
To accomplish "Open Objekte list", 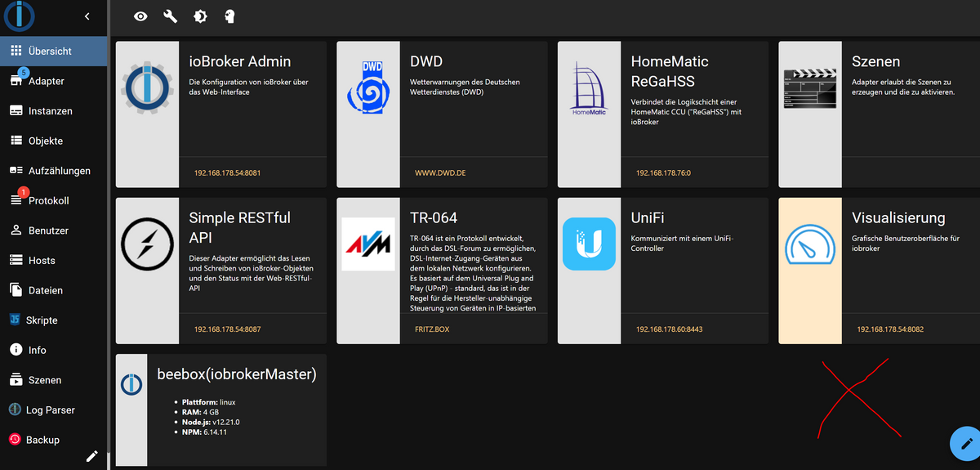I will pos(54,141).
